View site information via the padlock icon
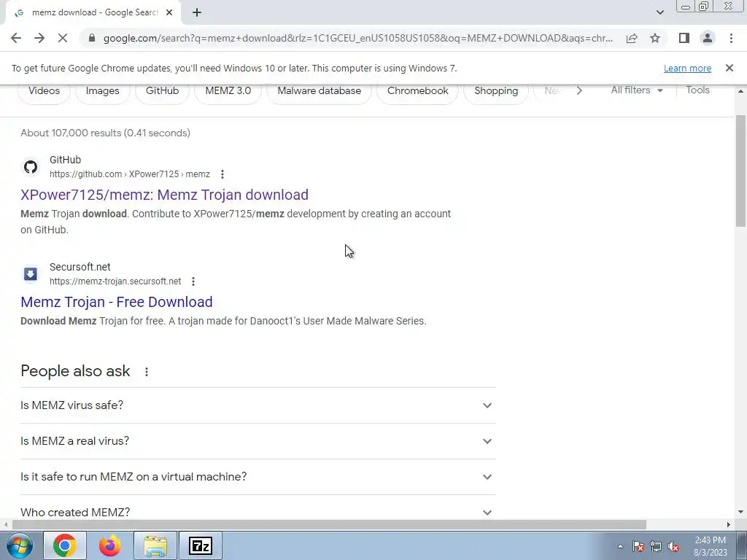The width and height of the screenshot is (747, 560). tap(92, 38)
